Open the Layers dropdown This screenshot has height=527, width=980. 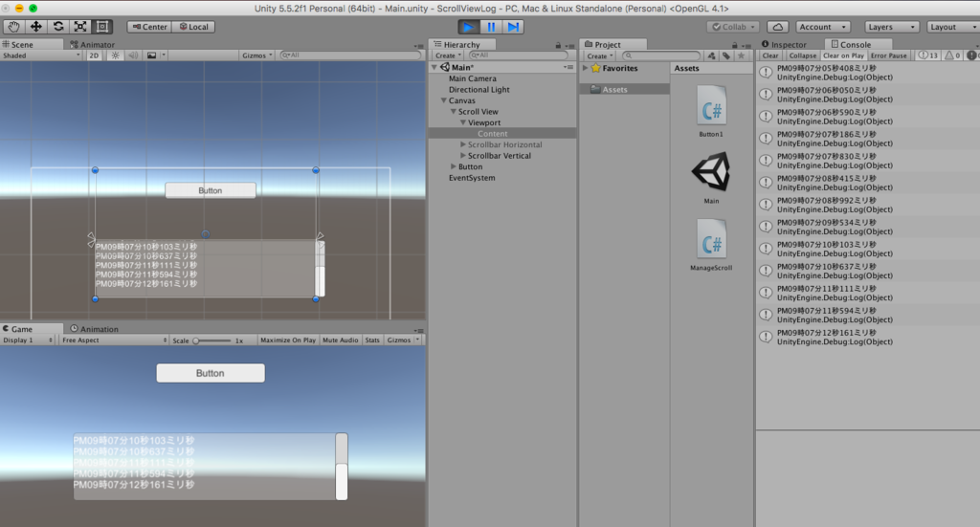point(892,27)
